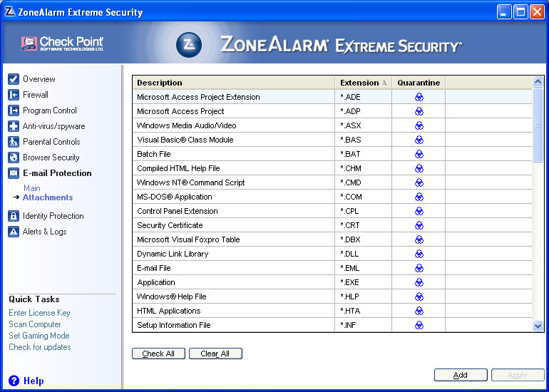
Task: Select the Microsoft Access Project Extension row
Action: (333, 98)
